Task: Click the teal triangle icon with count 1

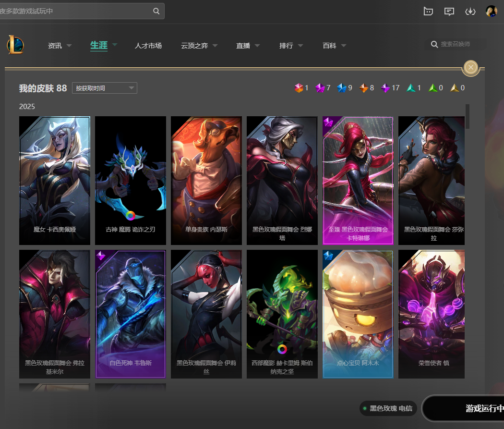Action: 411,88
